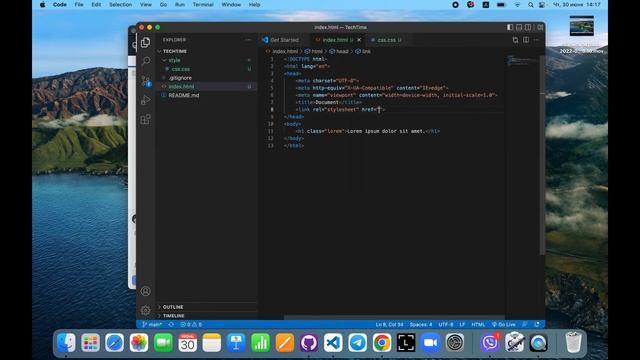Open changes compare icon in editor toolbar
640x360 pixels.
[515, 40]
